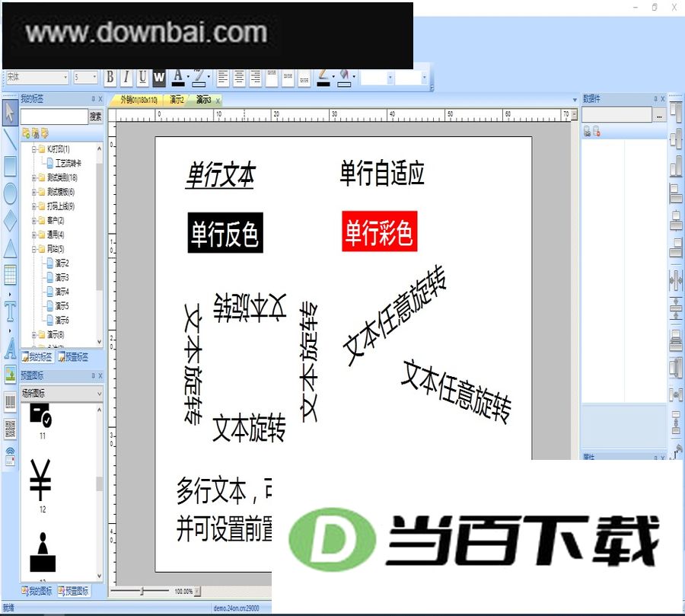Image resolution: width=685 pixels, height=616 pixels.
Task: Select the table grid tool
Action: point(10,275)
